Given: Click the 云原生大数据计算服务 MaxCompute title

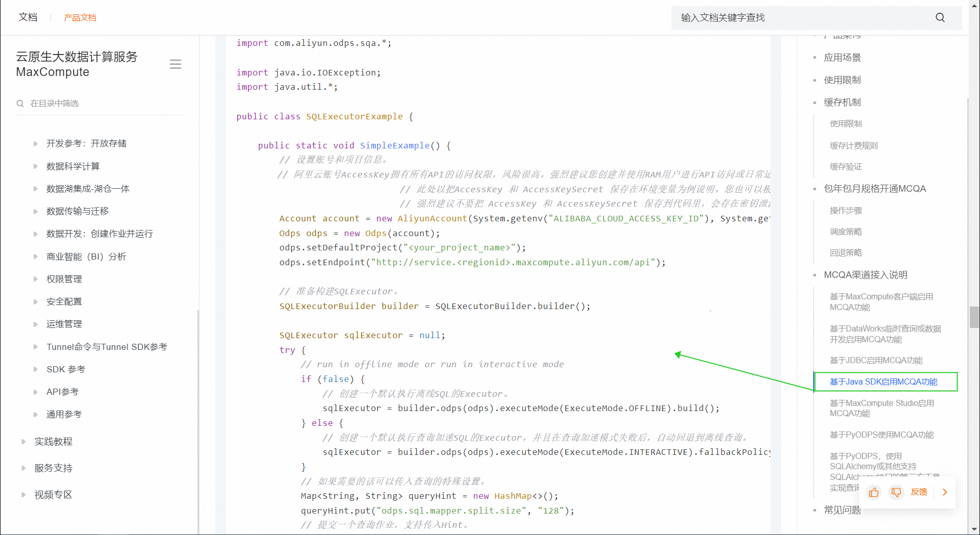Looking at the screenshot, I should (77, 64).
